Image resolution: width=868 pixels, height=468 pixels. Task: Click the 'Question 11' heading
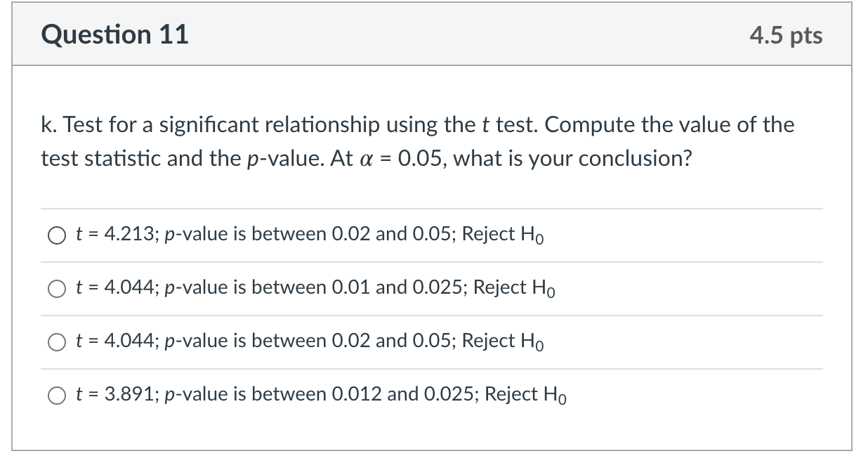point(114,35)
